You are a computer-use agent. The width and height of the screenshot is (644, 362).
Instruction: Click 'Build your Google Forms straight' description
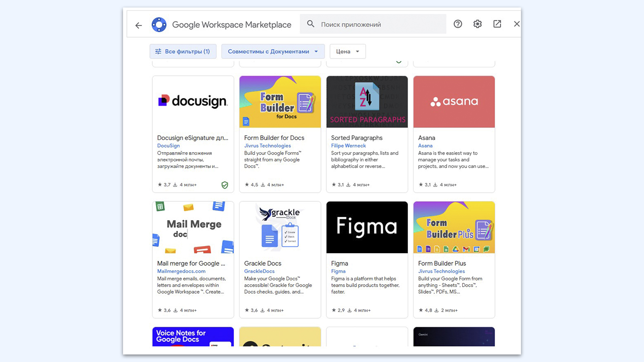pos(272,160)
